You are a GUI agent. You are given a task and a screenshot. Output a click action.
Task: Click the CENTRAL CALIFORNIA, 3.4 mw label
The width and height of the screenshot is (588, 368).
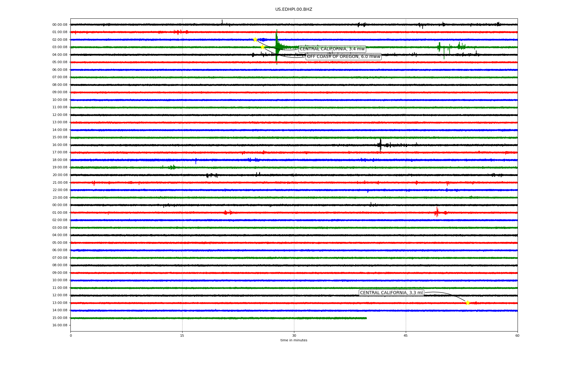click(x=332, y=49)
